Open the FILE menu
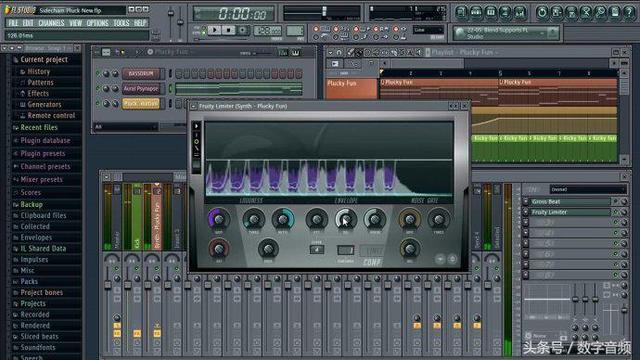Viewport: 640px width, 360px height. [13, 23]
